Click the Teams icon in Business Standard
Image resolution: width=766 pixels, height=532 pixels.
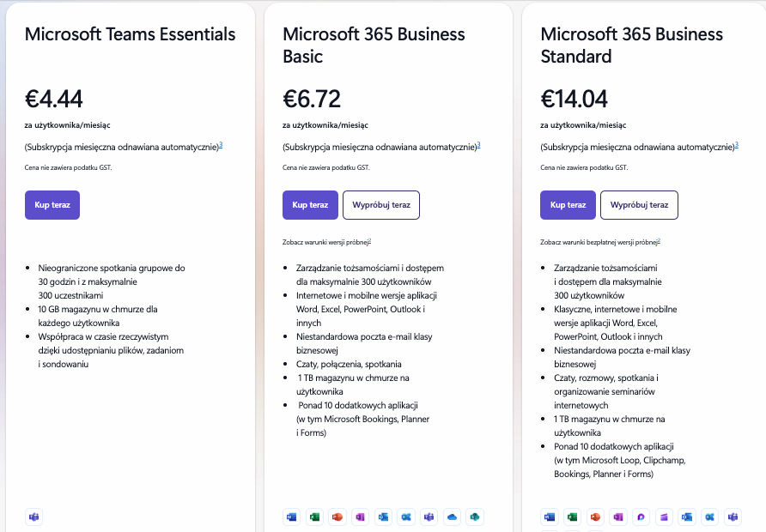tap(733, 517)
